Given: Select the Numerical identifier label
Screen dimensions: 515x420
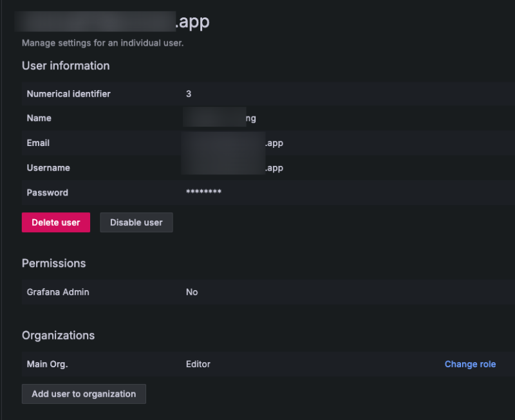Looking at the screenshot, I should [68, 94].
